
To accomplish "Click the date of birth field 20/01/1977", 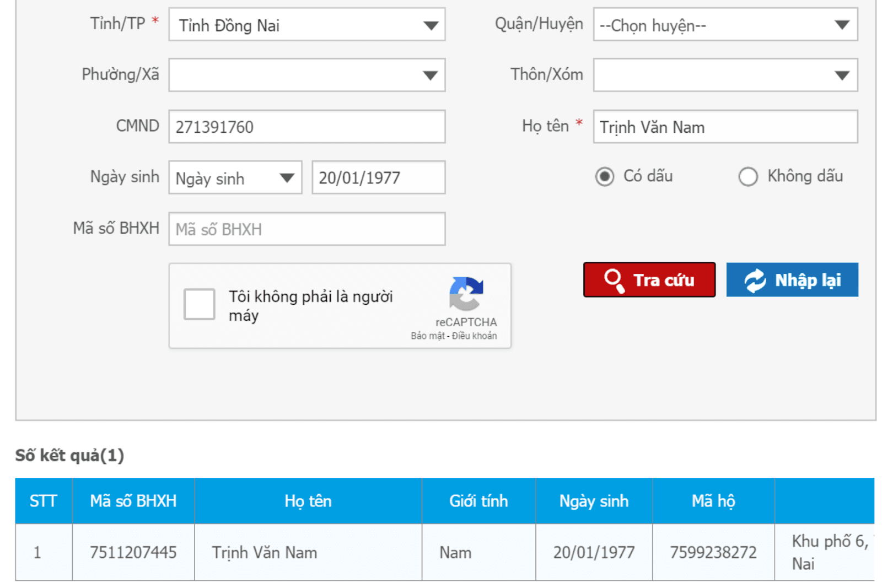I will click(379, 177).
